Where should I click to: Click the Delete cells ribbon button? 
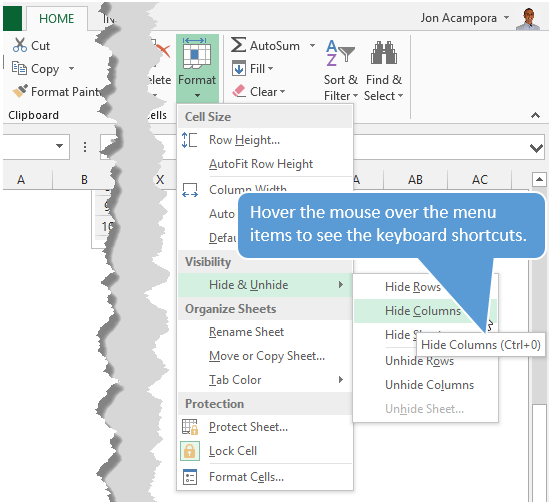click(161, 68)
